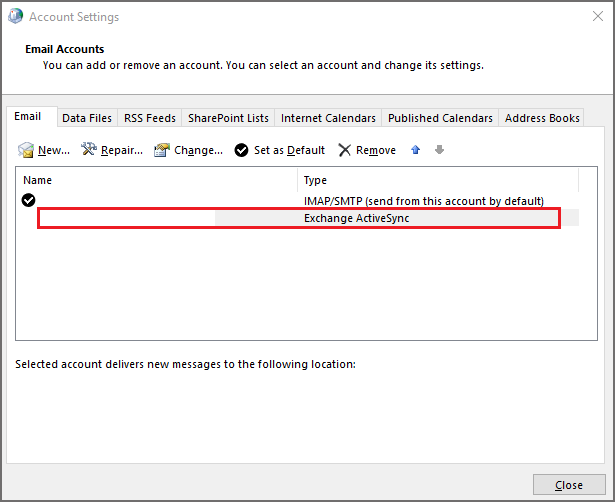Sort by the Type column header

coord(438,180)
